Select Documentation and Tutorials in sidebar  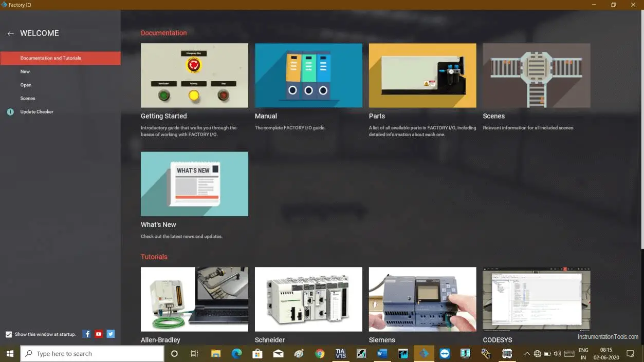click(60, 58)
